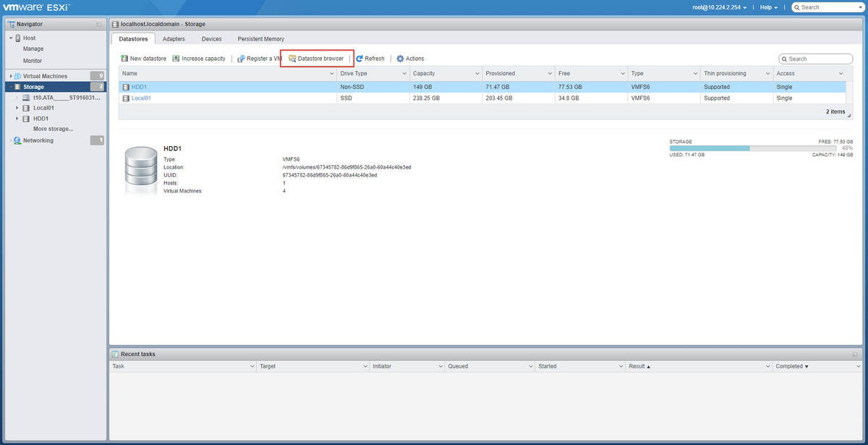Open the Capacity column dropdown arrow

(x=477, y=74)
